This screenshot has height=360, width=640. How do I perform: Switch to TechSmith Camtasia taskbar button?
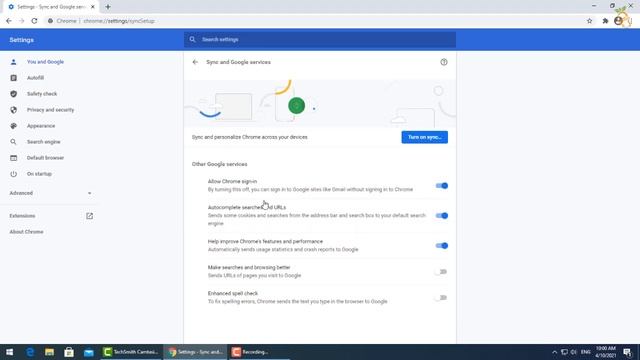tap(131, 352)
